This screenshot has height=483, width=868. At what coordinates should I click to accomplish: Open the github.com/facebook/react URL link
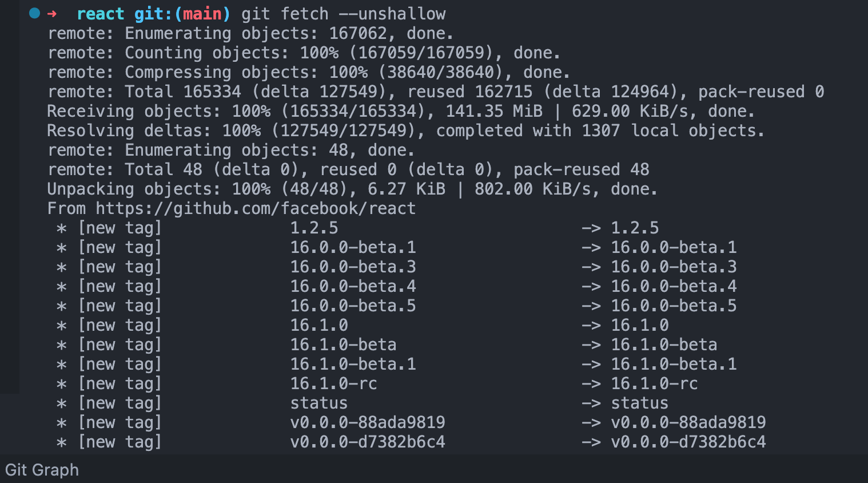[256, 208]
